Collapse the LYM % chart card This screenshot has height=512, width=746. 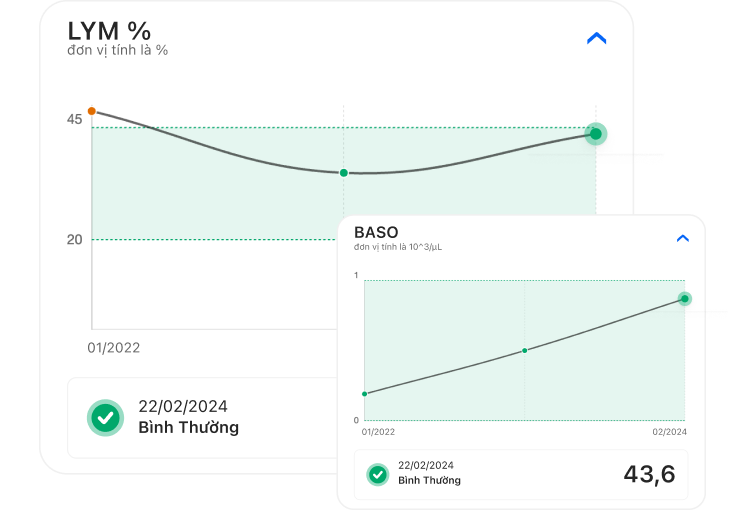pyautogui.click(x=596, y=39)
